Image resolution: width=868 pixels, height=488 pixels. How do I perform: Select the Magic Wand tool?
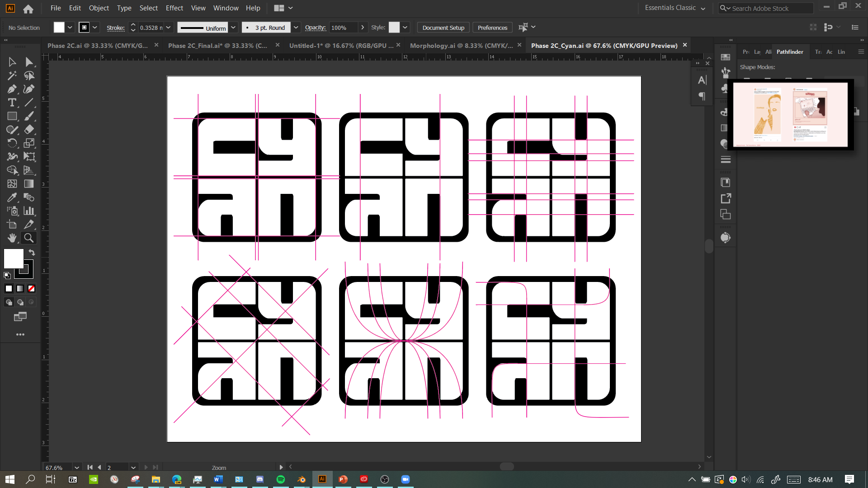[12, 75]
